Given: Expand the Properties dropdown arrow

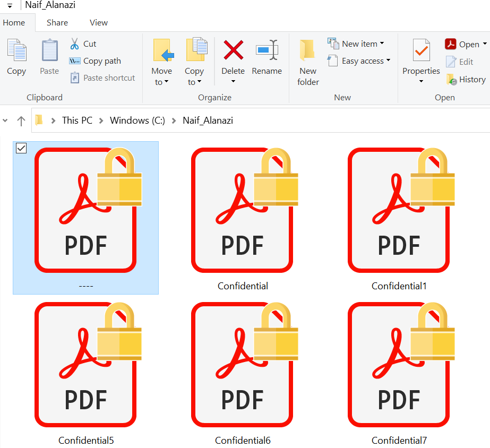Looking at the screenshot, I should coord(421,82).
